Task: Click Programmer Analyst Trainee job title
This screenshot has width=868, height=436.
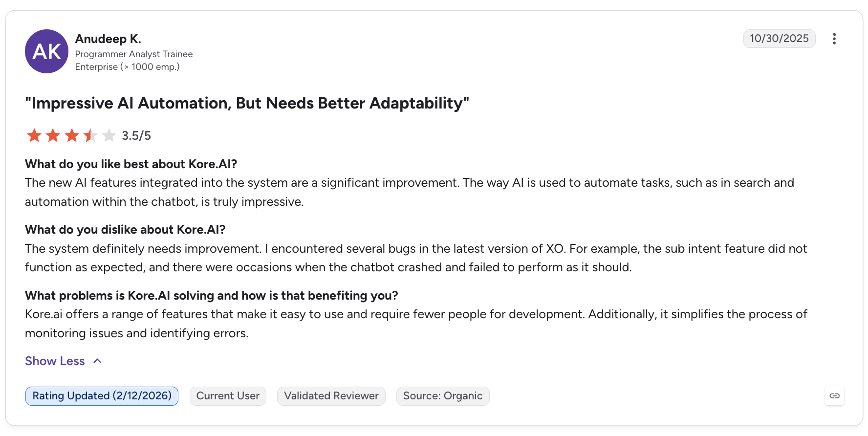Action: pos(134,54)
